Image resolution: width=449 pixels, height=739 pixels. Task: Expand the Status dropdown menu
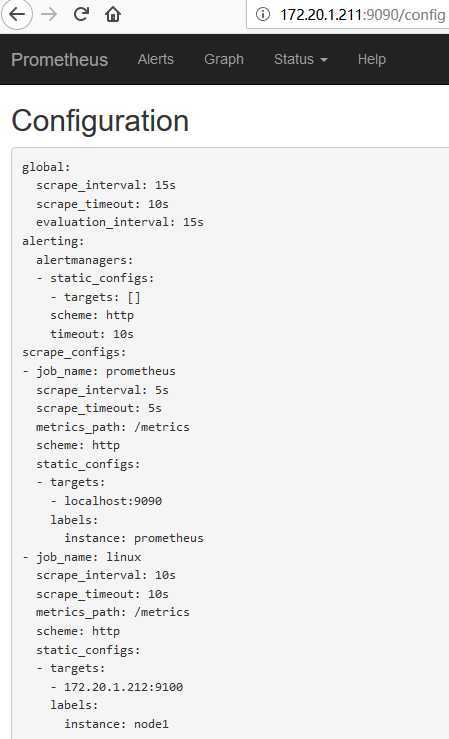click(301, 59)
